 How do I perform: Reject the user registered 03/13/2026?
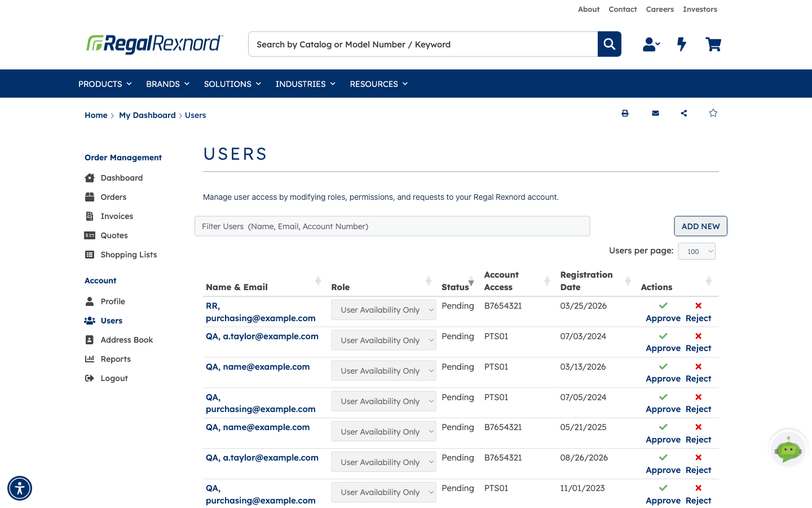click(698, 373)
